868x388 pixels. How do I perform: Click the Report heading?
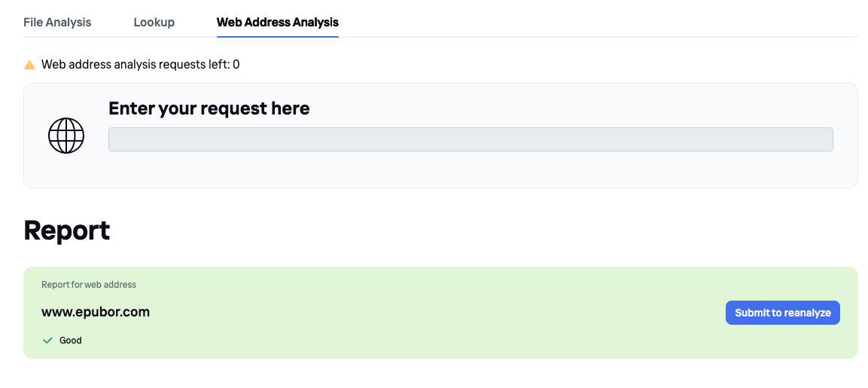67,231
